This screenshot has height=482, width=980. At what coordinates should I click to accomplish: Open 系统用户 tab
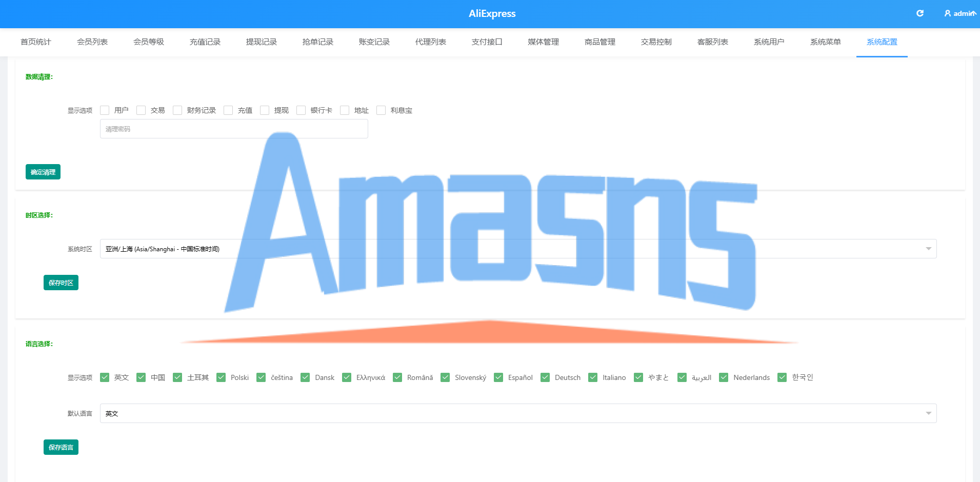click(x=769, y=42)
